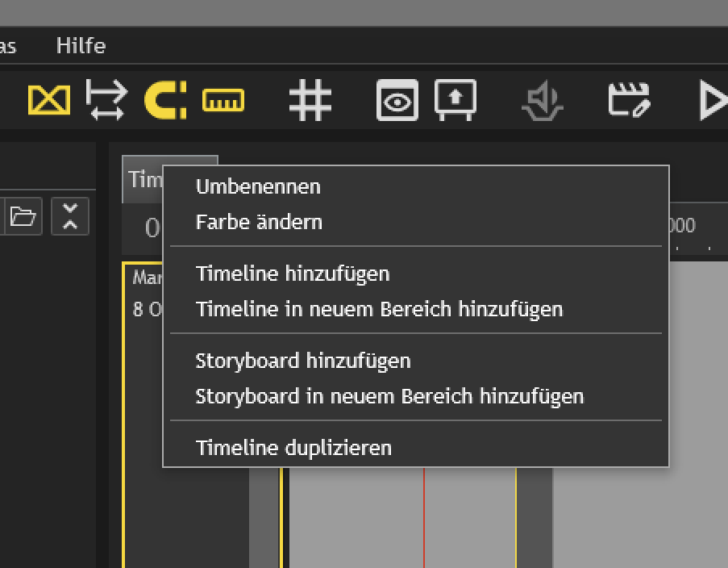Choose Umbenennen from the context menu
The width and height of the screenshot is (728, 568).
[x=258, y=186]
